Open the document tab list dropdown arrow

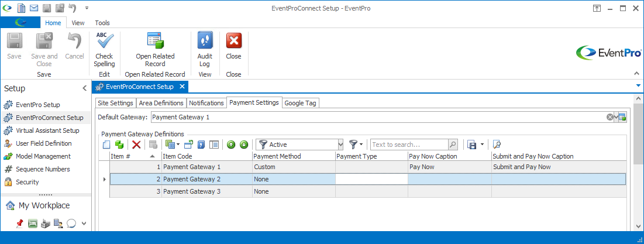638,86
